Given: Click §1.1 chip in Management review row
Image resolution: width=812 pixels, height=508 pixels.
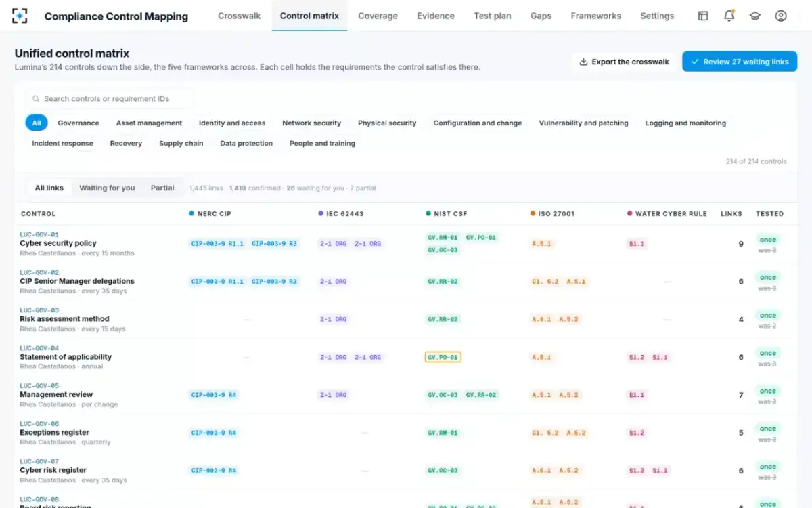Looking at the screenshot, I should tap(637, 395).
